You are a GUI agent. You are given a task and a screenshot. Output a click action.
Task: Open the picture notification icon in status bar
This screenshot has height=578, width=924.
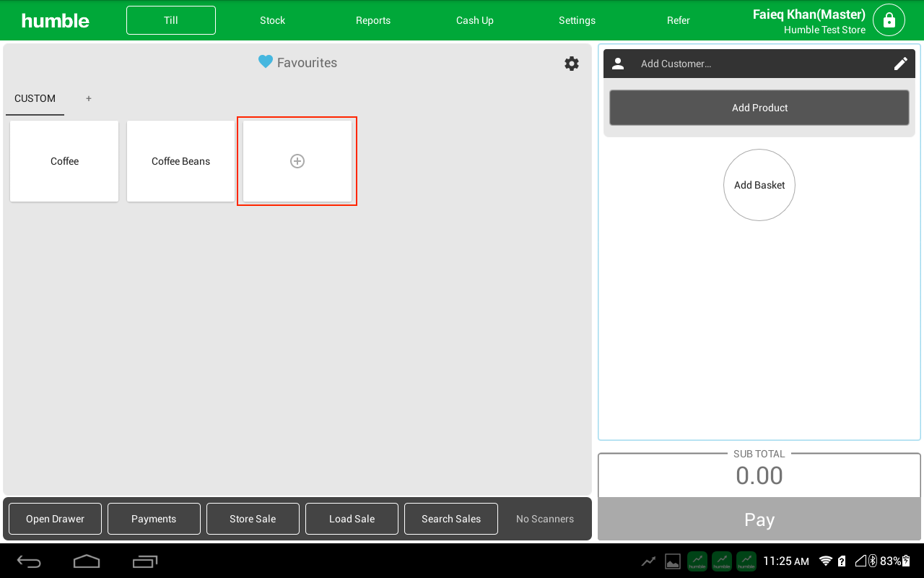[673, 561]
